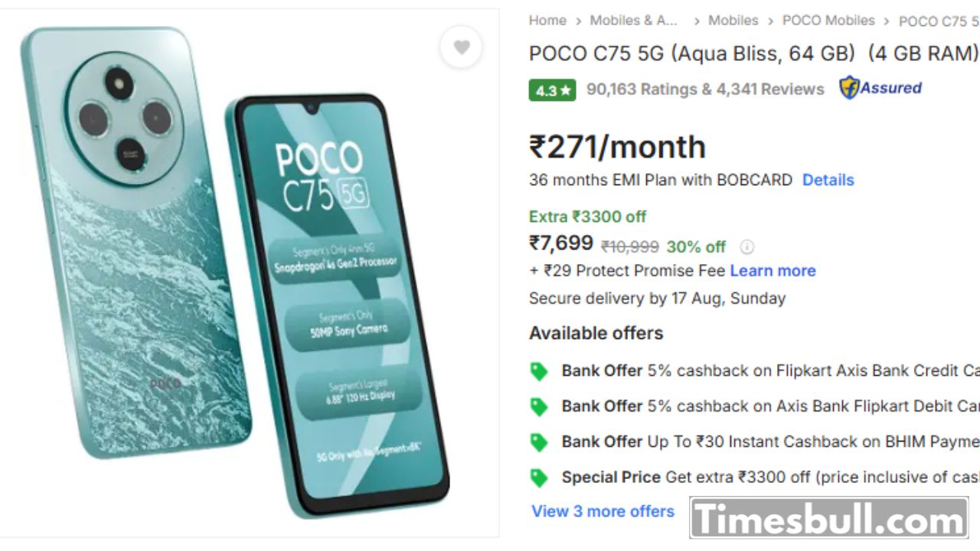Click the Axis Debit Card offer tag icon
This screenshot has height=551, width=980.
point(539,406)
